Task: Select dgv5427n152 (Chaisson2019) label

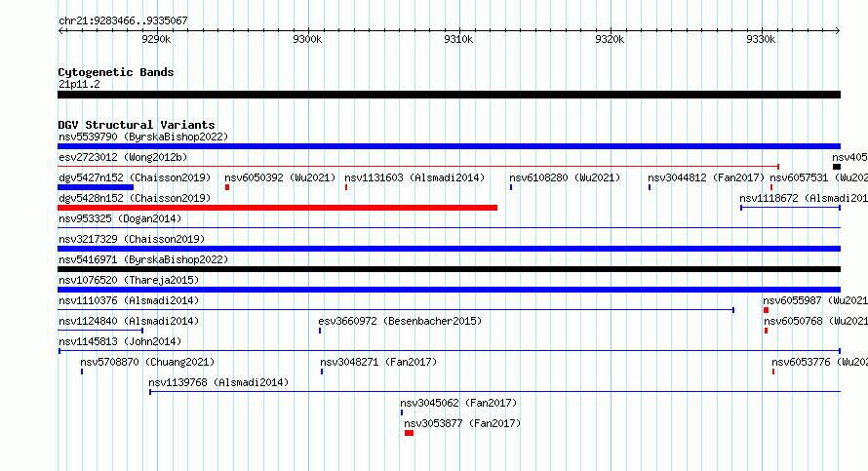Action: click(135, 177)
